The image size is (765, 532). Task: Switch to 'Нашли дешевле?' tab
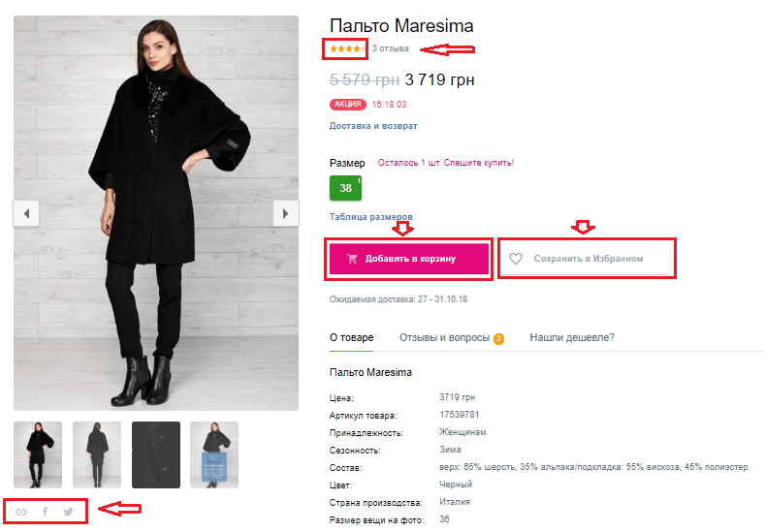click(x=572, y=337)
